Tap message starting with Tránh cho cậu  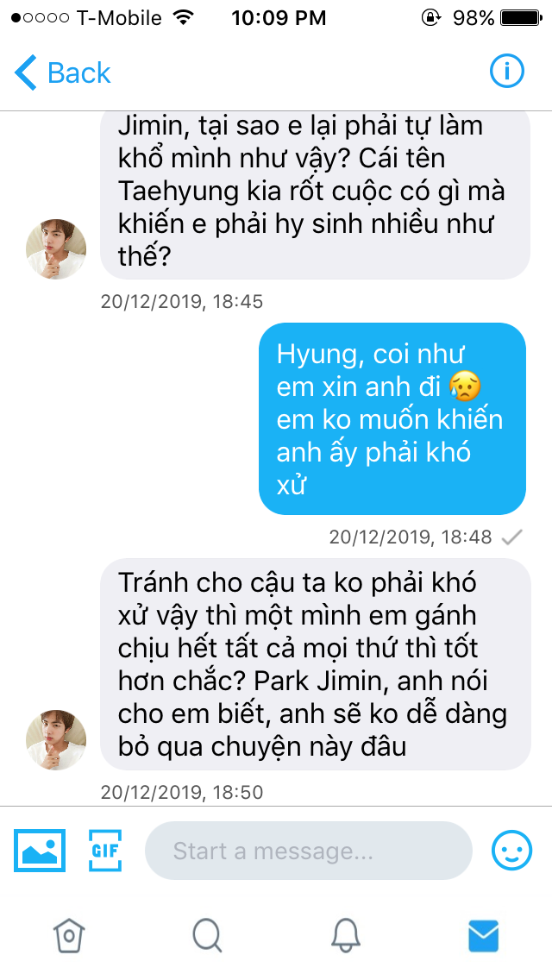316,663
